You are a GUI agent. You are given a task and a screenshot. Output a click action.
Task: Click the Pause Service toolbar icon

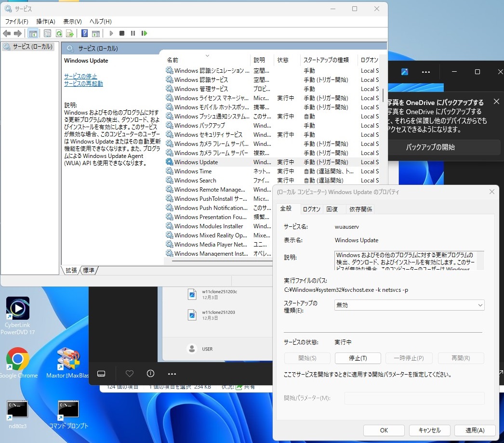pos(133,33)
